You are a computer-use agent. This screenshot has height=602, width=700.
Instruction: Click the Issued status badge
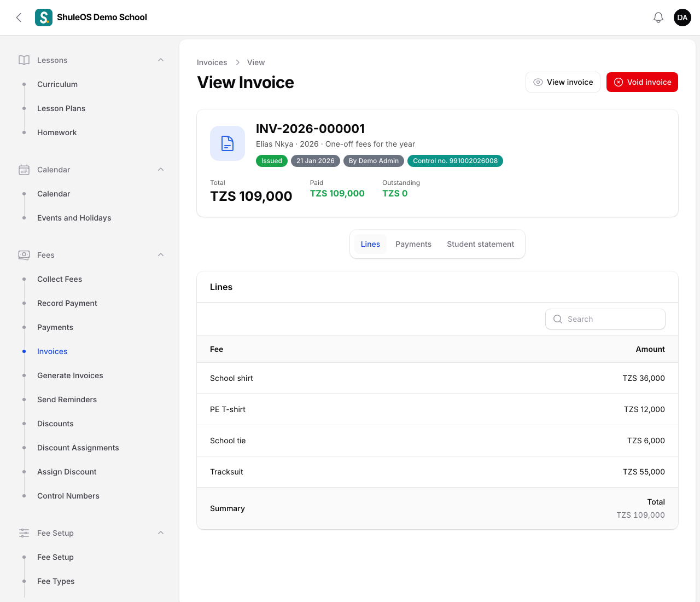click(272, 161)
